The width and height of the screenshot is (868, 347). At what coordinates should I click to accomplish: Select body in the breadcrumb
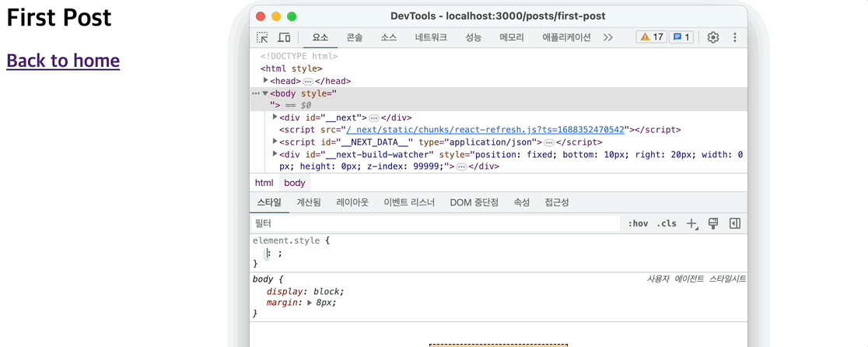pos(295,183)
